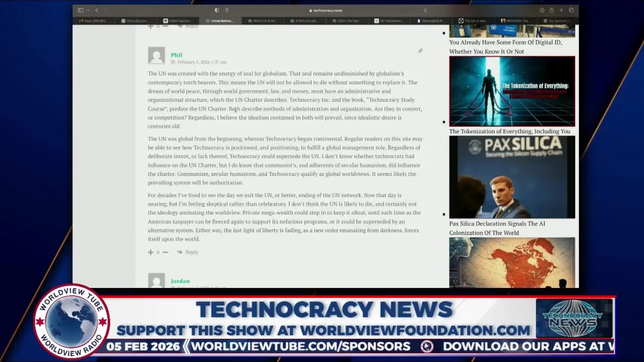This screenshot has width=644, height=362.
Task: Click the Technocracy News logo on banner
Action: point(574,318)
